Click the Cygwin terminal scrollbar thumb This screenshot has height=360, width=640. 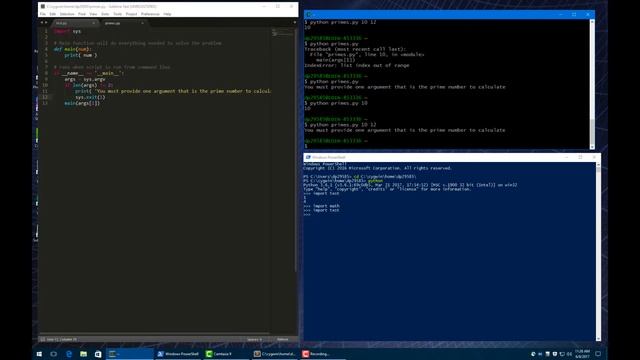pos(592,131)
